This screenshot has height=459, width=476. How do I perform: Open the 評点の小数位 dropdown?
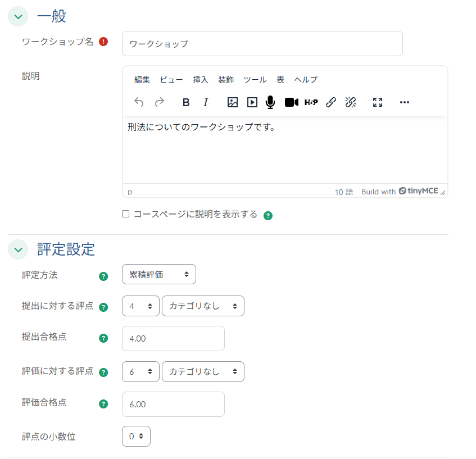click(136, 437)
